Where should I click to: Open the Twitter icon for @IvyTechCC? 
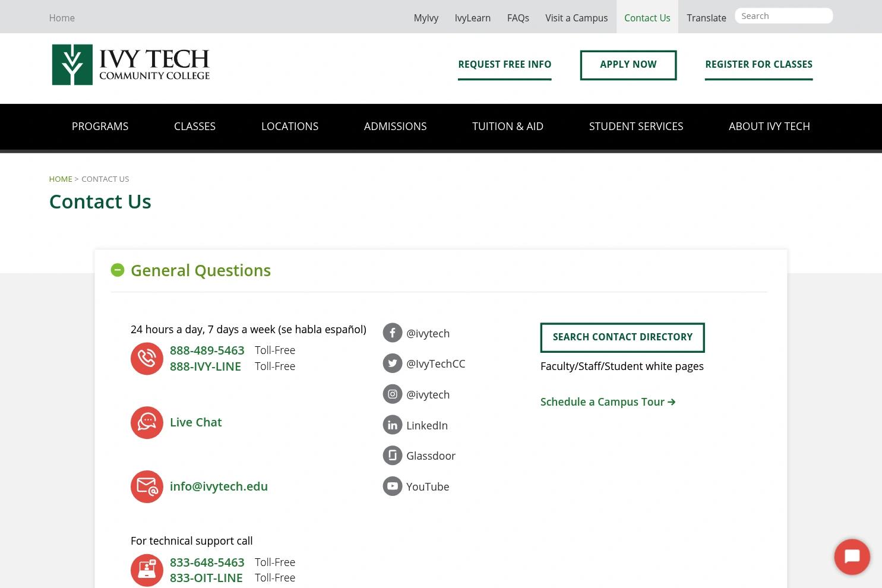(393, 363)
